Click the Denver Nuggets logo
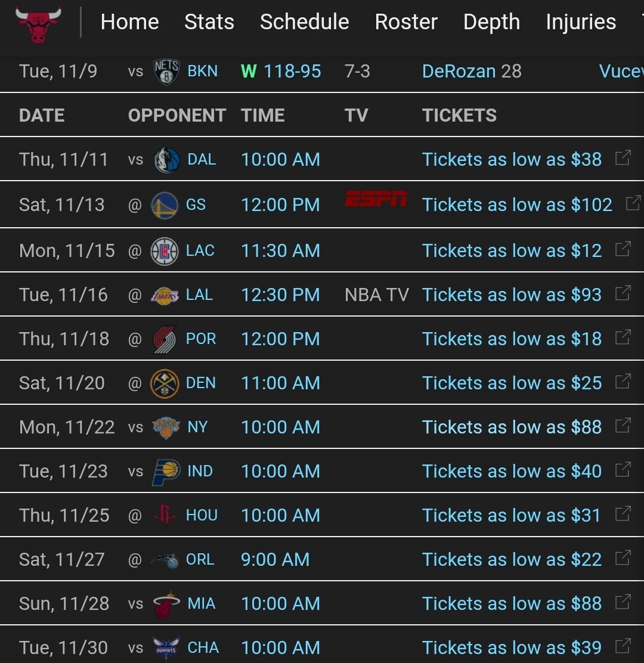This screenshot has height=663, width=644. pos(164,383)
